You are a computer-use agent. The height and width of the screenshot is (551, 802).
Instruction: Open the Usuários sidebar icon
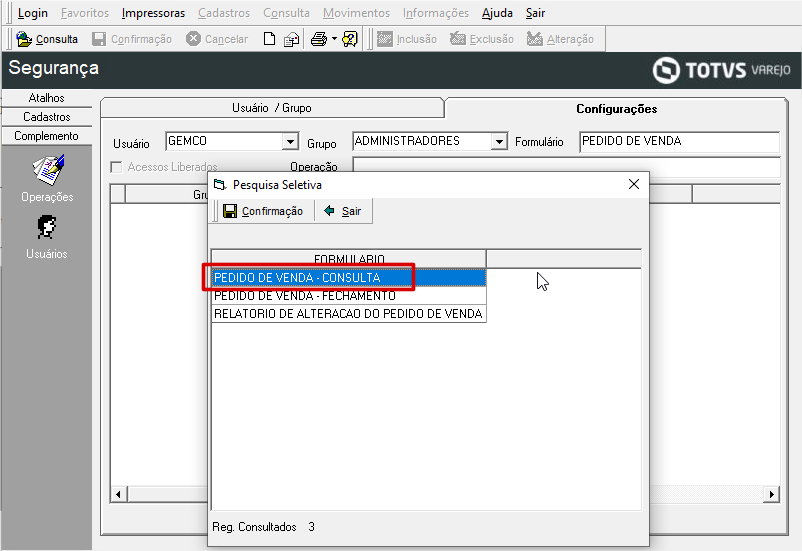coord(47,237)
